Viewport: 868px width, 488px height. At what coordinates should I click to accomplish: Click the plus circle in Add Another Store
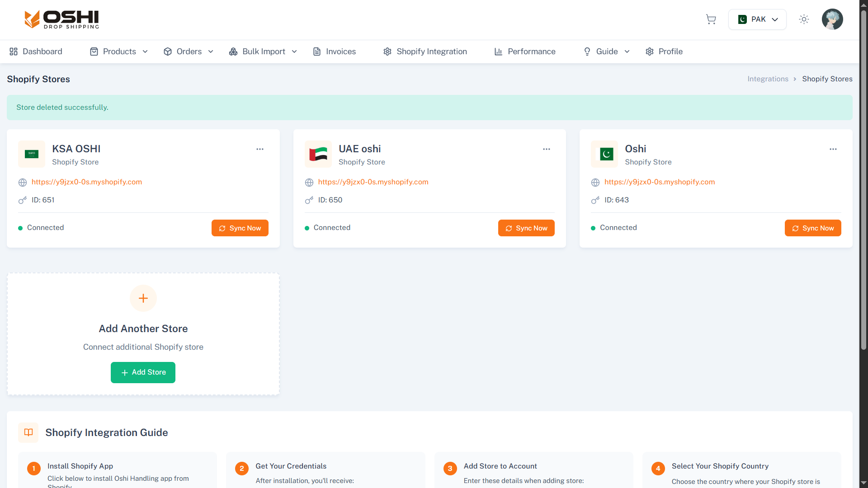click(x=143, y=298)
